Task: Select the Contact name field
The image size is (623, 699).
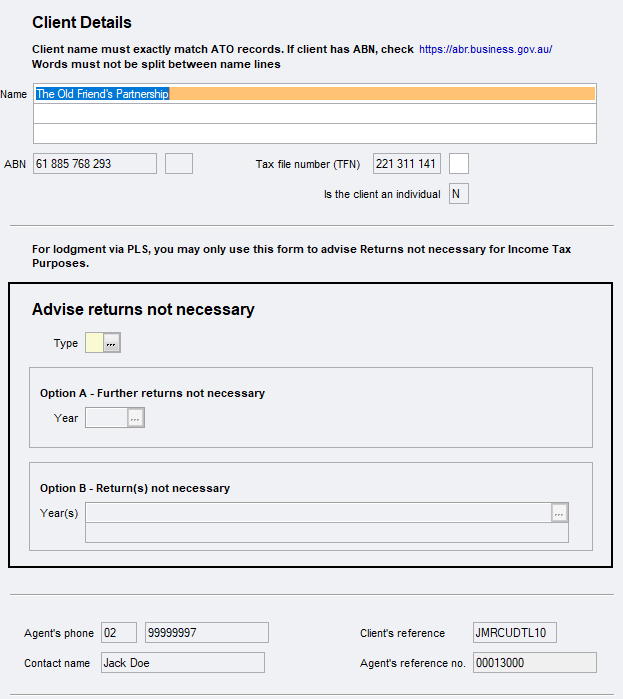Action: tap(183, 662)
